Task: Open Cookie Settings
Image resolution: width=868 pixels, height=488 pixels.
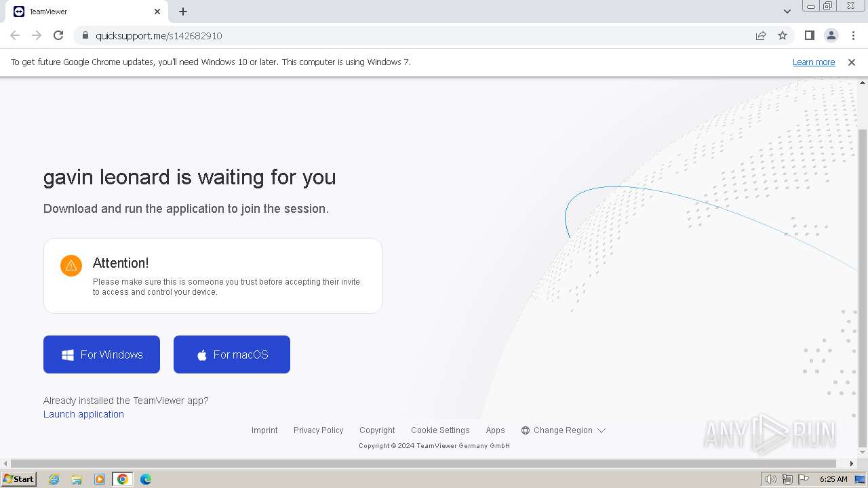Action: click(x=440, y=430)
